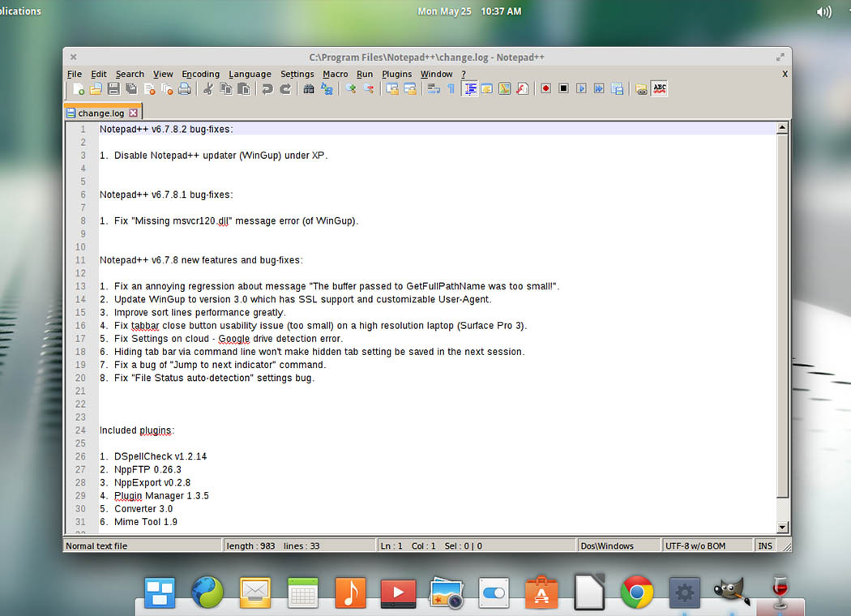Launch Chrome from the dock
This screenshot has width=851, height=616.
point(637,593)
